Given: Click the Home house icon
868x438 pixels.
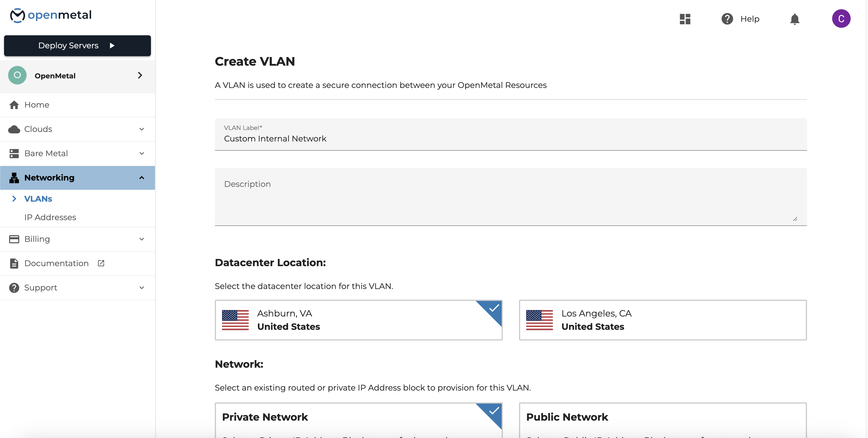Looking at the screenshot, I should pos(14,105).
